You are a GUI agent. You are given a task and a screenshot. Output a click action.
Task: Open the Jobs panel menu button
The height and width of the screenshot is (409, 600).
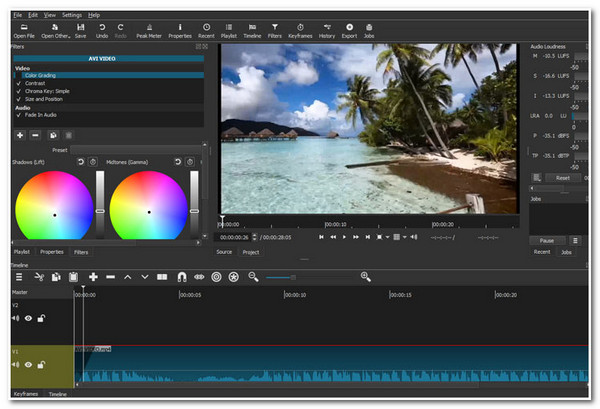coord(575,241)
